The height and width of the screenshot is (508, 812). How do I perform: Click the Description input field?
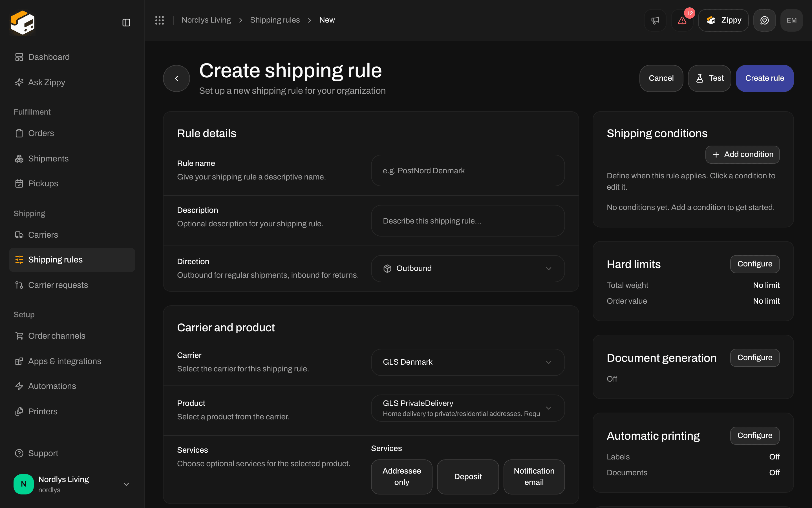pyautogui.click(x=468, y=221)
